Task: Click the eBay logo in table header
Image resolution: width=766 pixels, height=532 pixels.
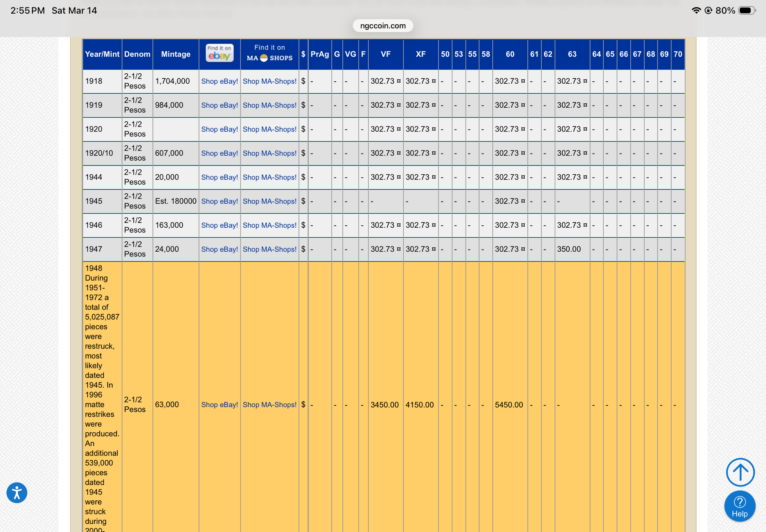Action: tap(219, 53)
